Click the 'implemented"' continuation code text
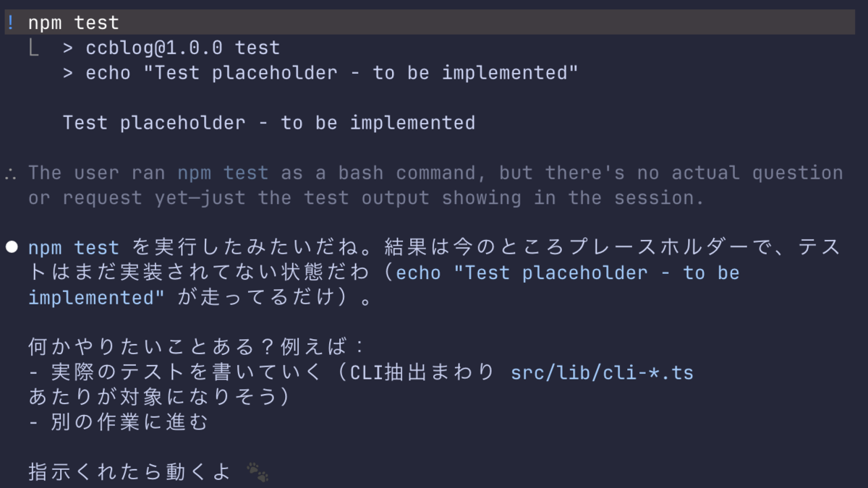 click(96, 298)
